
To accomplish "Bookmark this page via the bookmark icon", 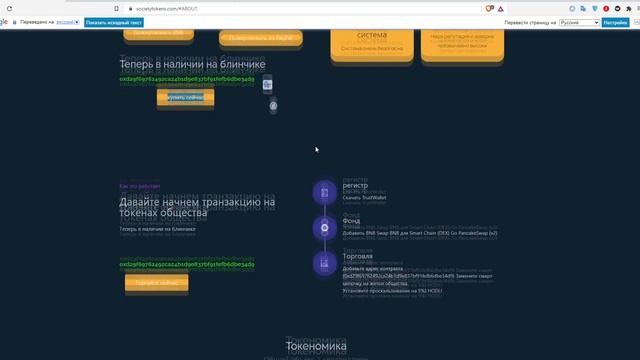I will click(116, 9).
